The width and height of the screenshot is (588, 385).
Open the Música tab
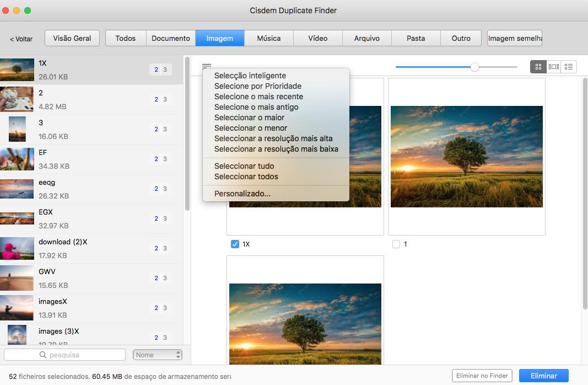click(269, 38)
